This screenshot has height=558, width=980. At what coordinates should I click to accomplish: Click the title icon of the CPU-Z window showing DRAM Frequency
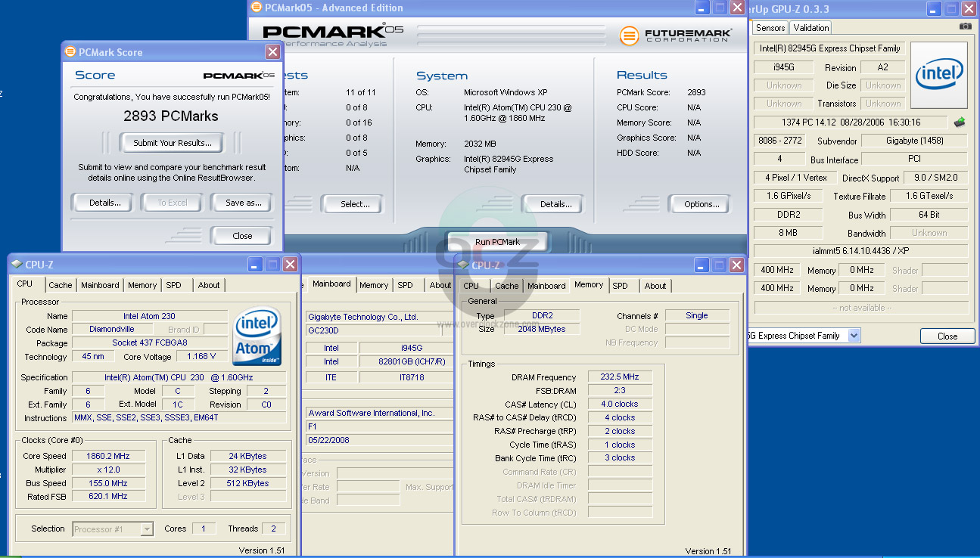(462, 265)
